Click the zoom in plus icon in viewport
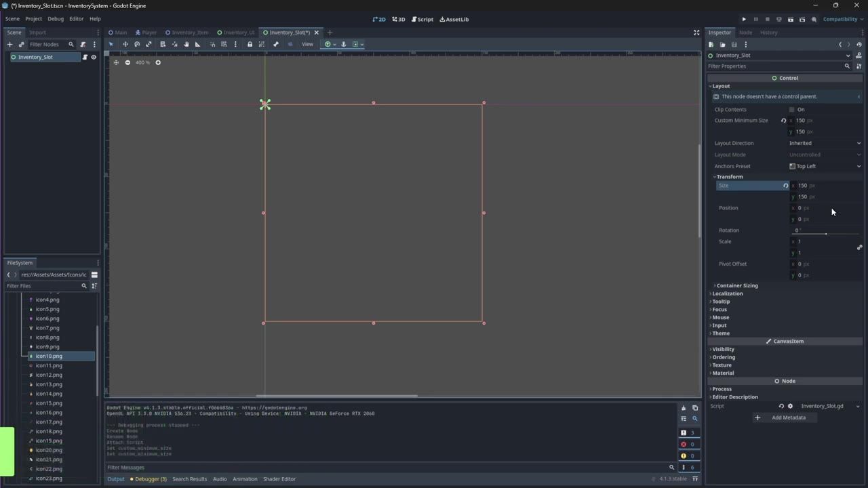868x488 pixels. tap(158, 62)
